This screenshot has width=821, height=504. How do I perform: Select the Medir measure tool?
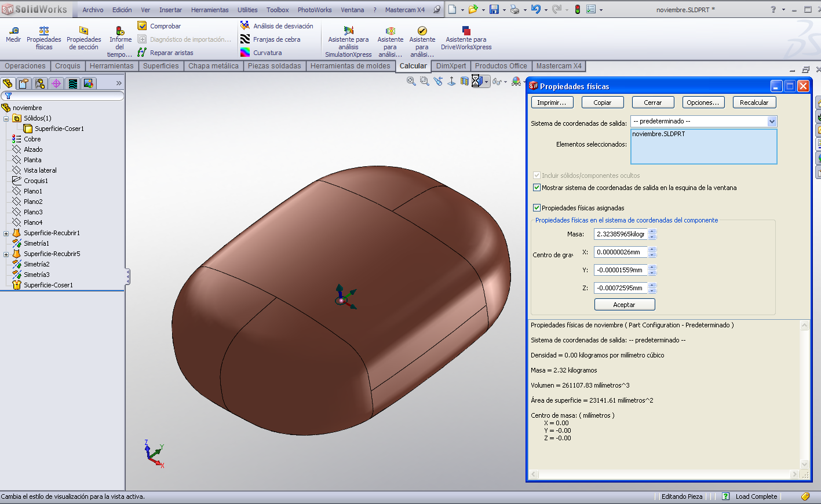13,35
